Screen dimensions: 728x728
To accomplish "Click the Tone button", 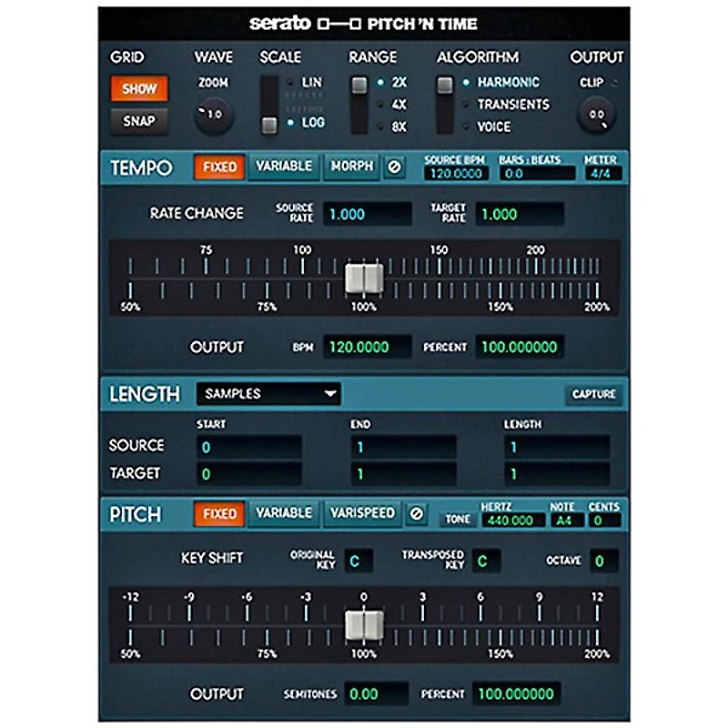I will click(x=458, y=519).
